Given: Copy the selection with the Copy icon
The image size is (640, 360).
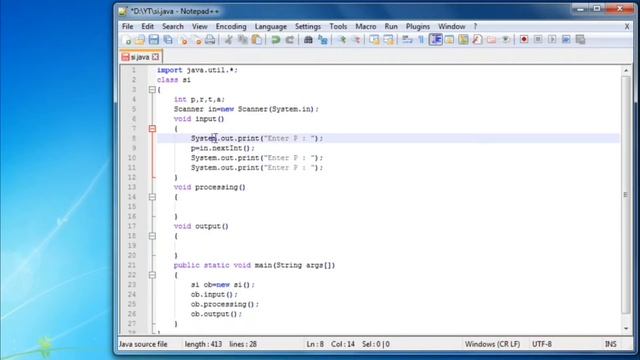Looking at the screenshot, I should [x=243, y=40].
